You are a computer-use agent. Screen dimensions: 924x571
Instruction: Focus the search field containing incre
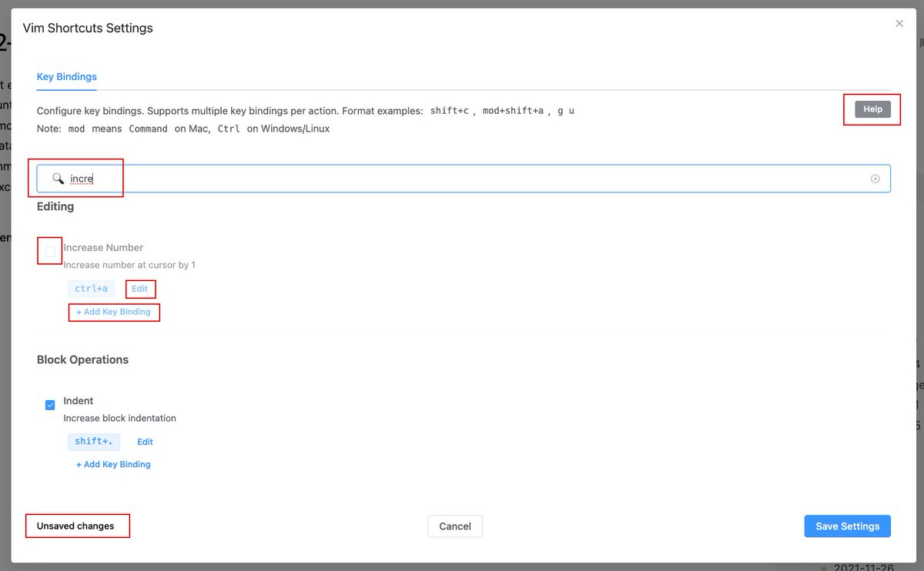point(464,179)
